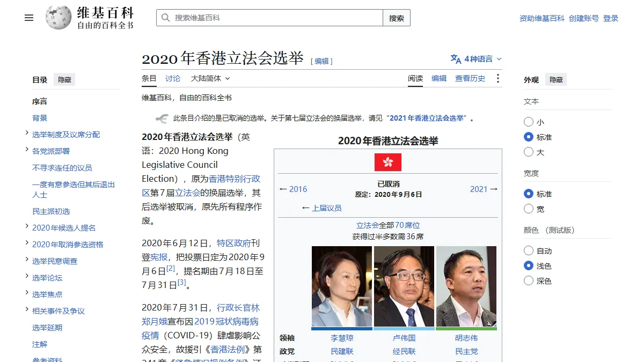Hide the 外观 appearance panel
Image resolution: width=644 pixels, height=362 pixels.
(556, 80)
